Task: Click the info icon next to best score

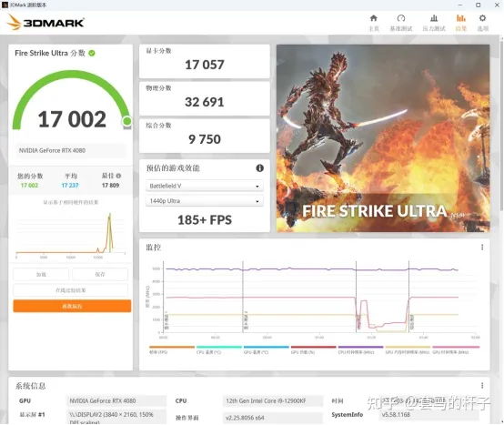Action: [118, 176]
